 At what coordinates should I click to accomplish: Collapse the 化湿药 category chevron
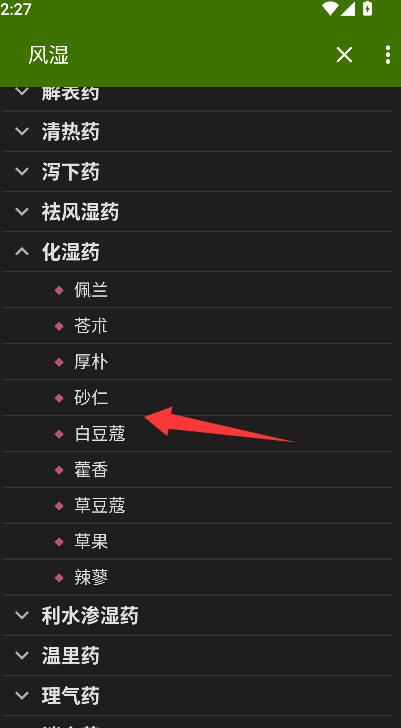22,252
